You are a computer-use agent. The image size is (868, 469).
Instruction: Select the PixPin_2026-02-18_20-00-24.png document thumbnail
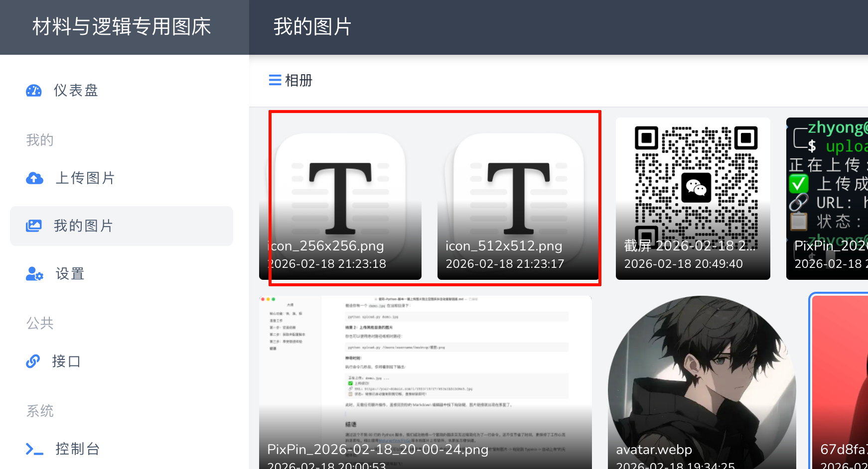(426, 382)
